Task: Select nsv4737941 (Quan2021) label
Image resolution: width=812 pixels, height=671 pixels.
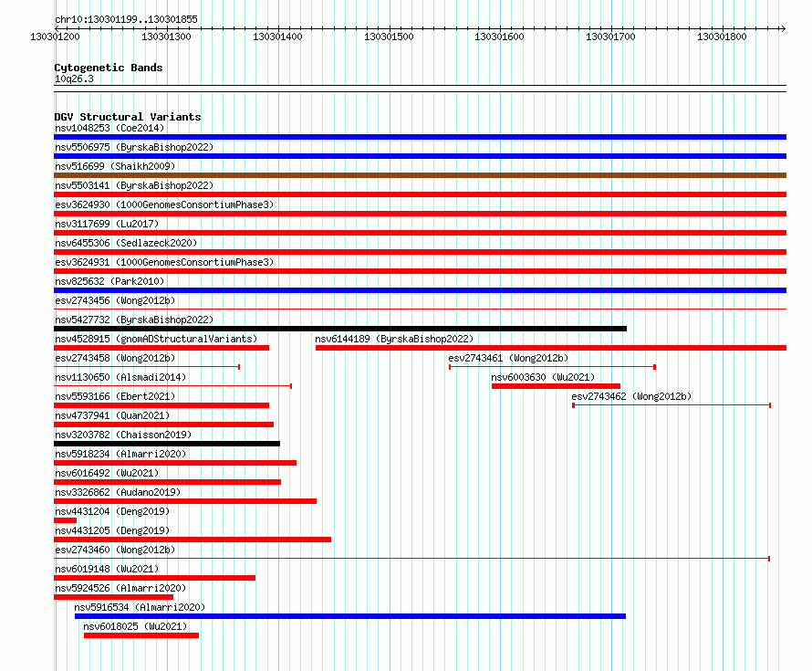Action: 112,415
